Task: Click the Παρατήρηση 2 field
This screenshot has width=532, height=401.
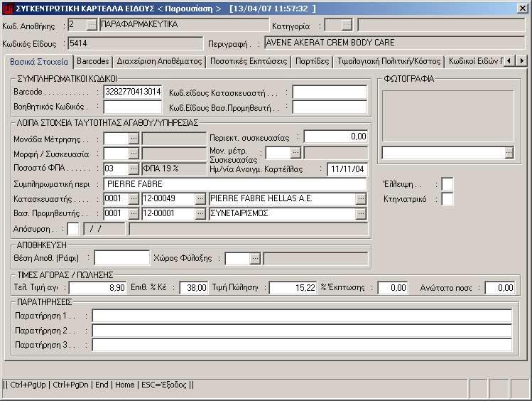Action: [x=302, y=331]
